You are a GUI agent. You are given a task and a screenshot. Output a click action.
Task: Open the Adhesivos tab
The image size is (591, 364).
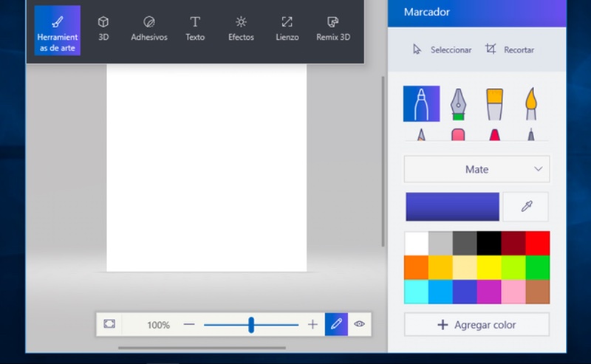(149, 29)
